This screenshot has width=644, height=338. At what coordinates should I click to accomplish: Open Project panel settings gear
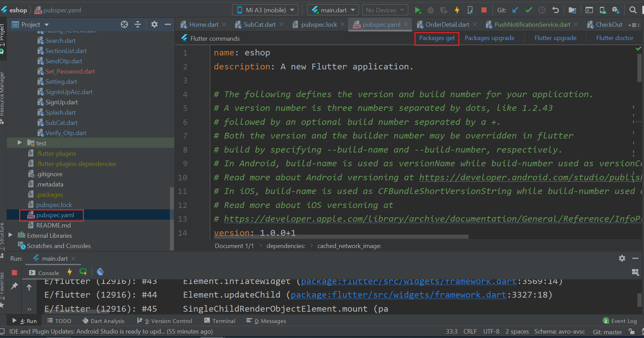click(154, 24)
